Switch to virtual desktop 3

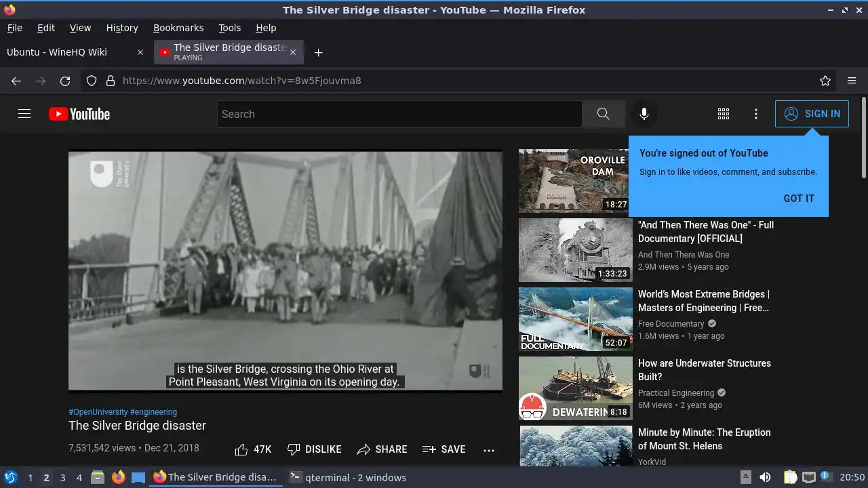tap(62, 478)
